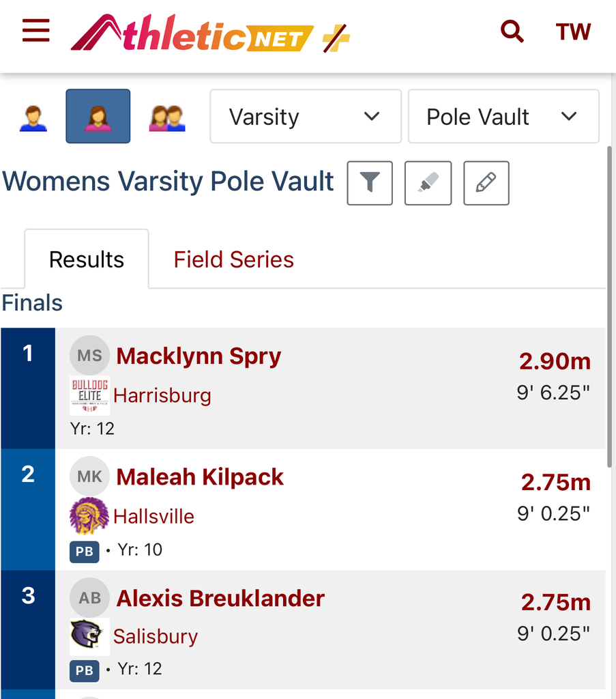Open the hamburger navigation menu
The image size is (616, 699).
click(x=36, y=31)
